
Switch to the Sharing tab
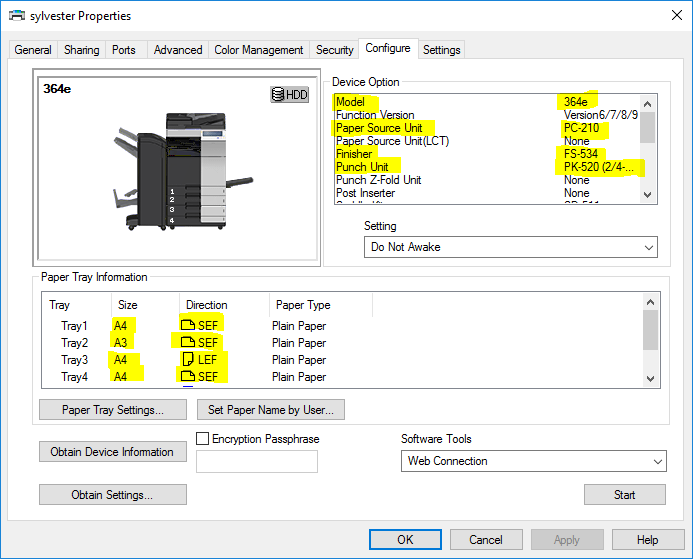81,50
